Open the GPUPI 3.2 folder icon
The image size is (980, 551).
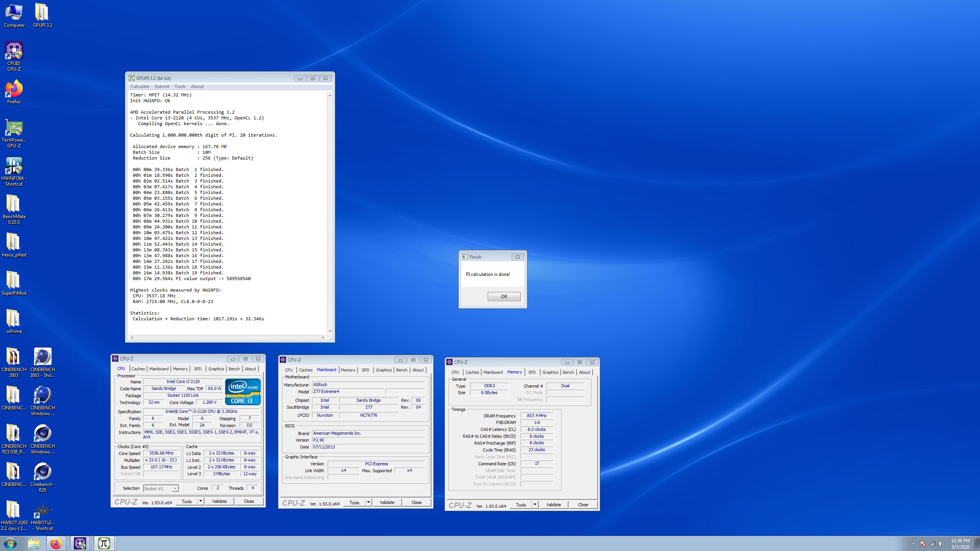tap(42, 15)
